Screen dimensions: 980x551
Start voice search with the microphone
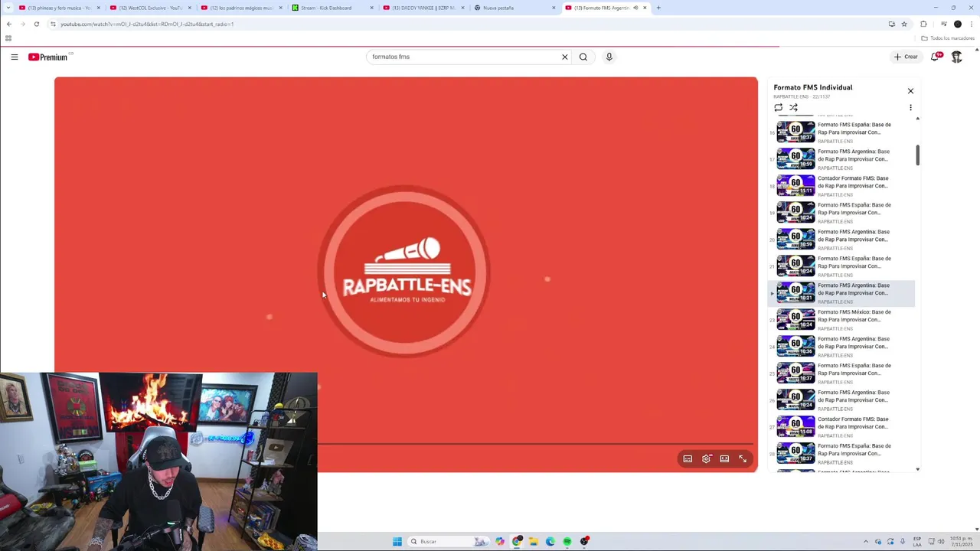pyautogui.click(x=609, y=57)
